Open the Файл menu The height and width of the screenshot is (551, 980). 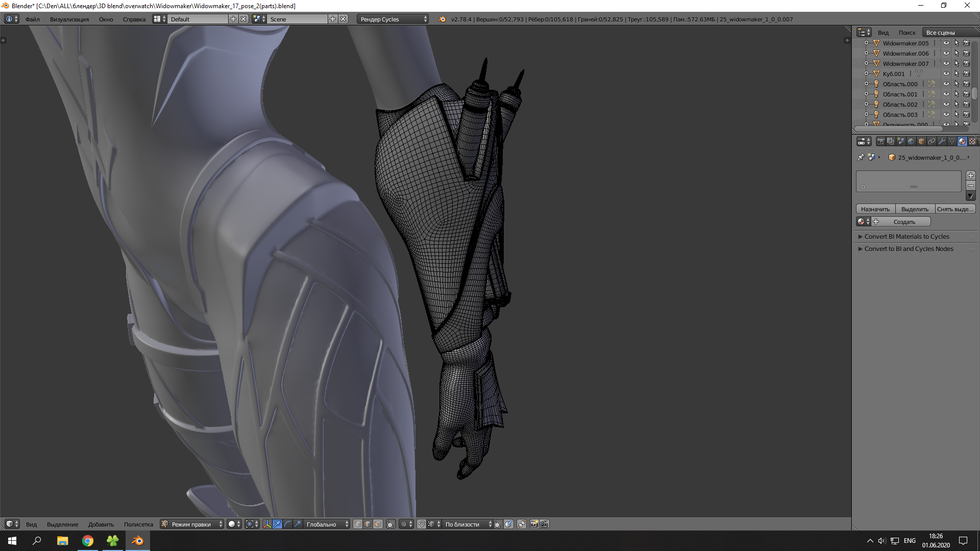click(33, 19)
